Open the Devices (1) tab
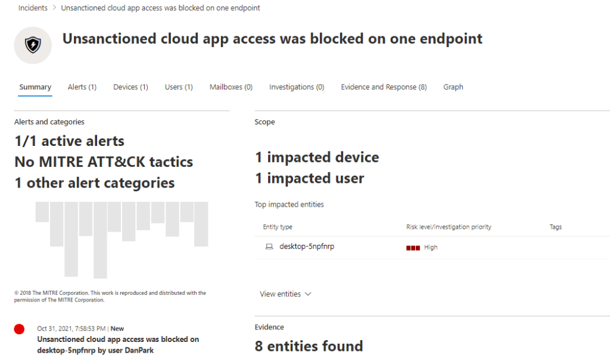This screenshot has width=610, height=364. click(x=130, y=87)
